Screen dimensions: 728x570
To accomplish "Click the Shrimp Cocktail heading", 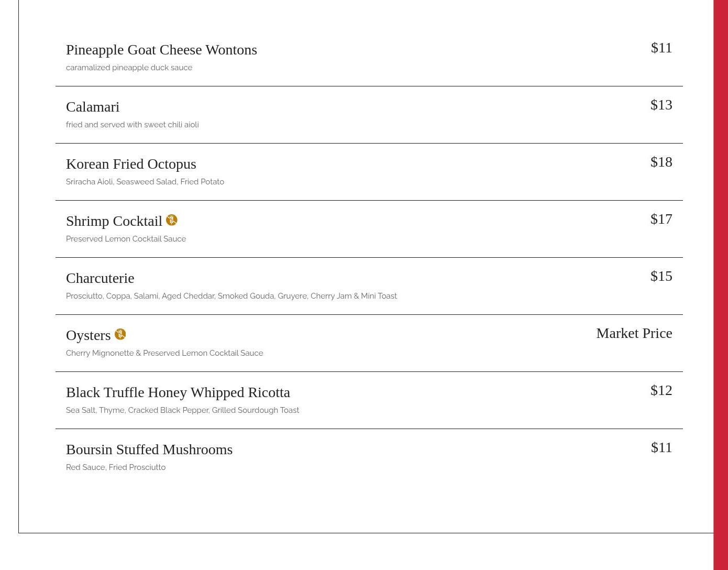I will pos(114,221).
